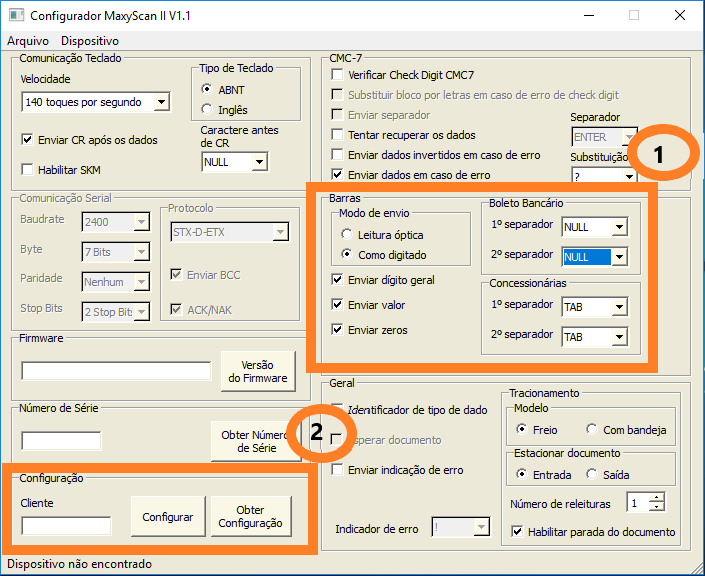Click Dispositivo não encontrado status text

pos(80,564)
